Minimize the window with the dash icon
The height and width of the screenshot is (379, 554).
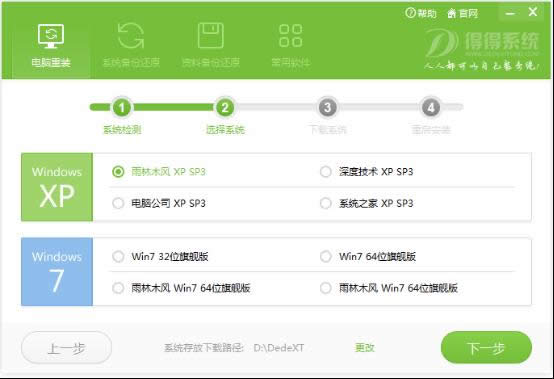(510, 13)
